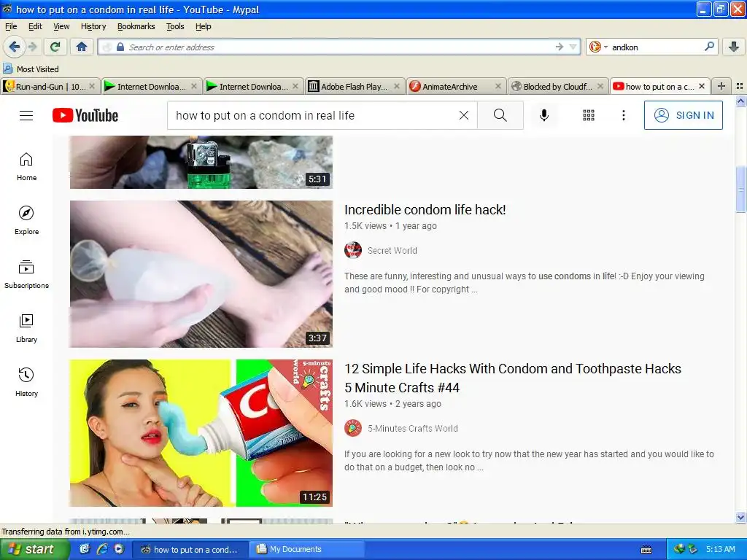Screen dimensions: 747x560
Task: Reload the page with the refresh button
Action: pyautogui.click(x=55, y=47)
